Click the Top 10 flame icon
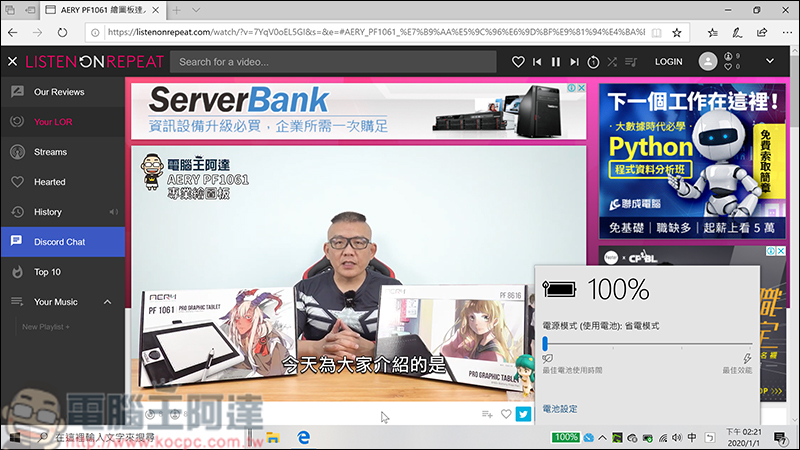Image resolution: width=800 pixels, height=450 pixels. point(17,272)
